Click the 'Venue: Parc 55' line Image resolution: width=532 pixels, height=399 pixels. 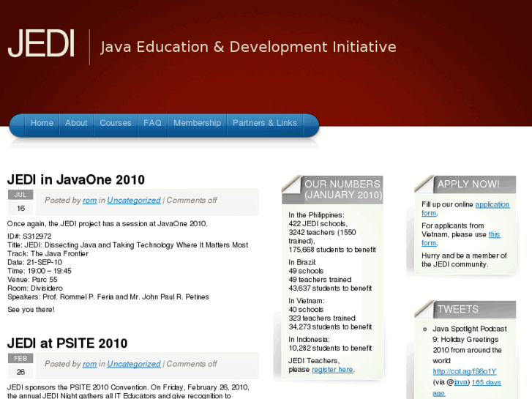click(32, 280)
